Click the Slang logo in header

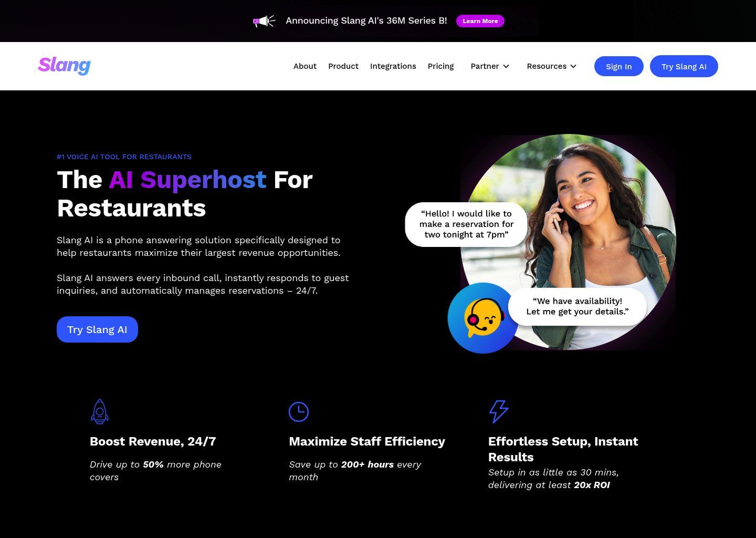[x=64, y=66]
